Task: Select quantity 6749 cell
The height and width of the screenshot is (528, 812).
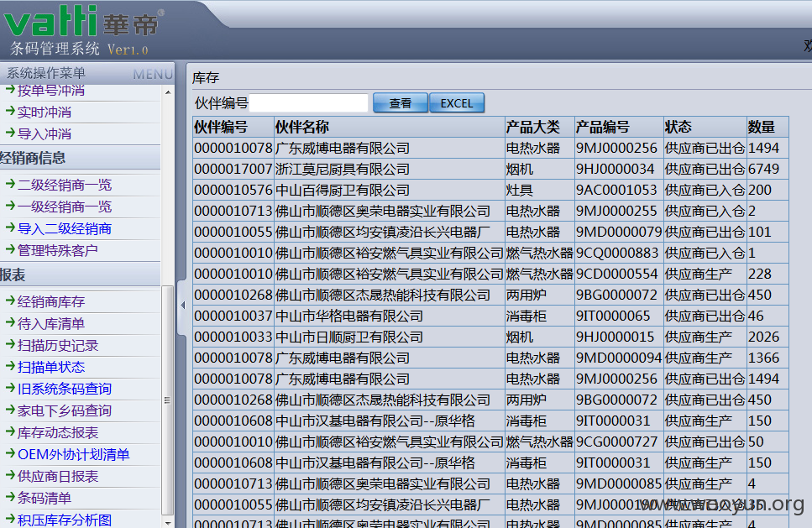Action: coord(767,170)
